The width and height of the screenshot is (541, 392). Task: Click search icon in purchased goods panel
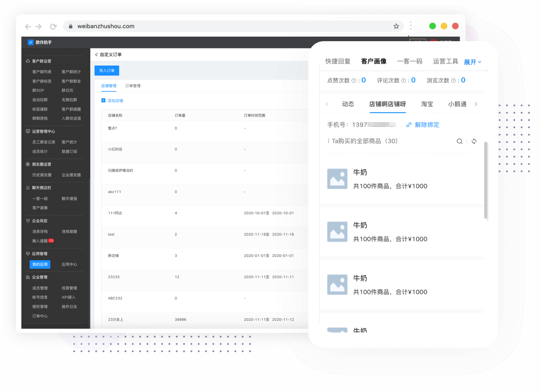(x=459, y=141)
